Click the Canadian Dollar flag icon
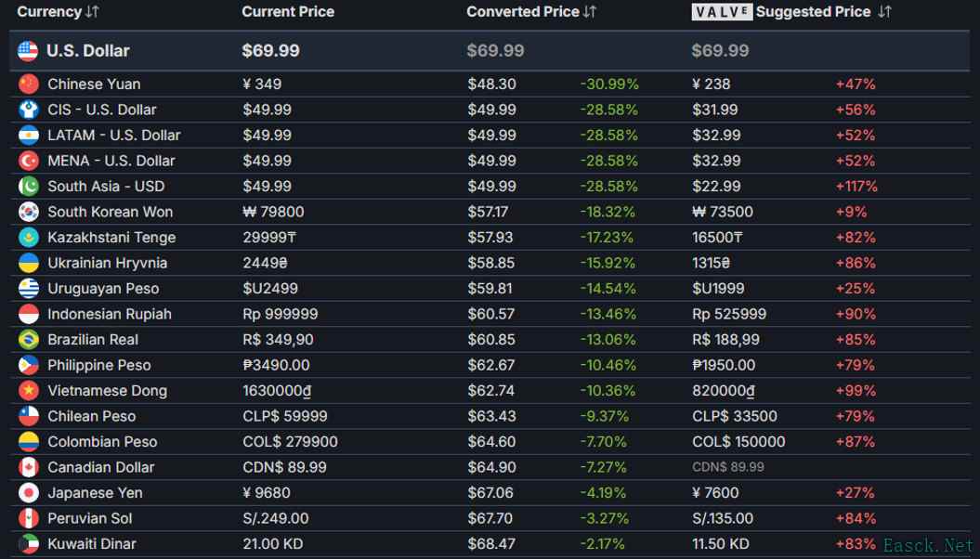The image size is (980, 559). (28, 467)
